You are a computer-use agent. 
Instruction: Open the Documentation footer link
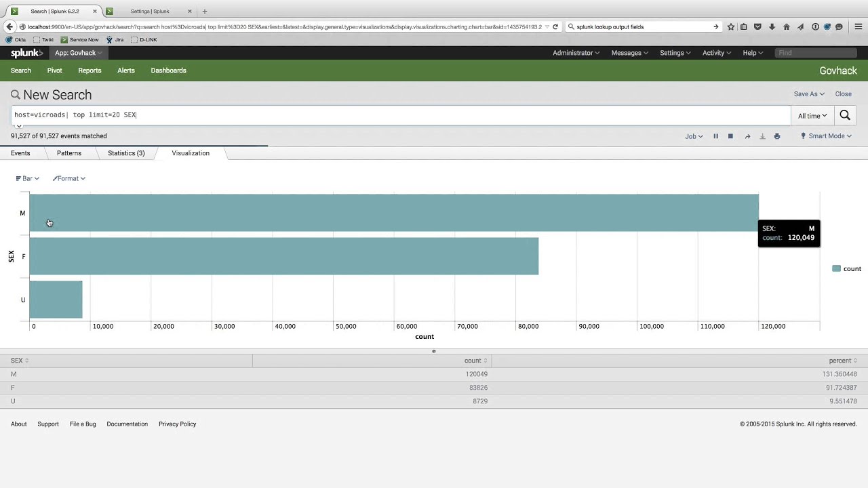127,424
